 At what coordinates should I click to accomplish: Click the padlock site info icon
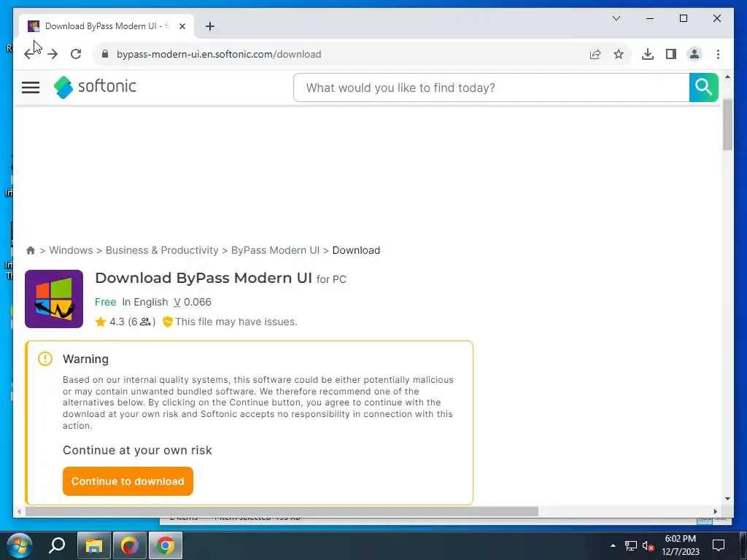105,54
